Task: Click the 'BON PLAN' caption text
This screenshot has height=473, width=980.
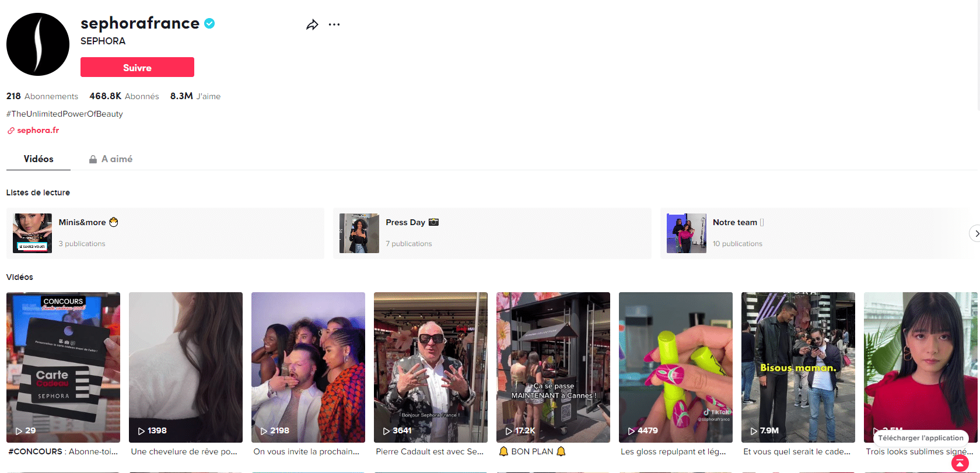Action: point(532,451)
